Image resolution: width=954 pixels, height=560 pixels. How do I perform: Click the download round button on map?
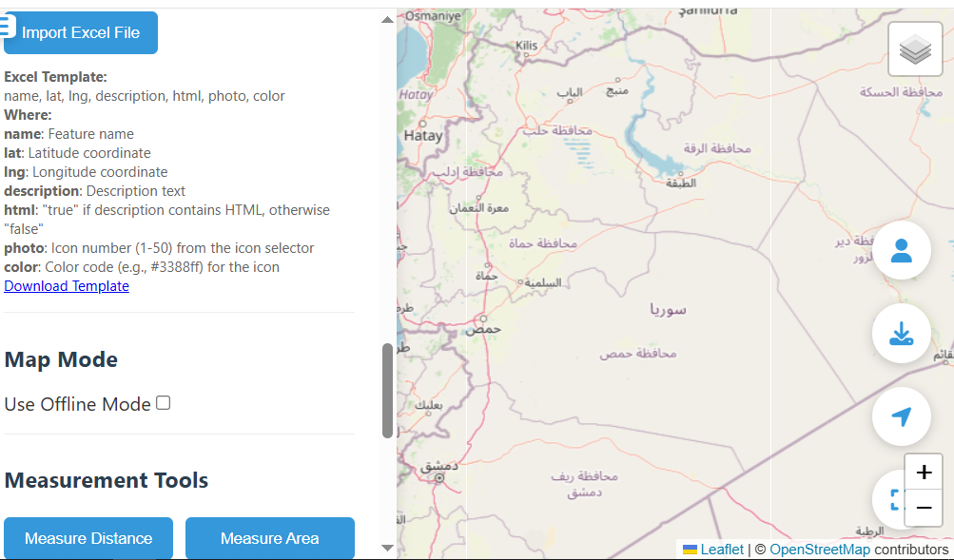(x=901, y=334)
